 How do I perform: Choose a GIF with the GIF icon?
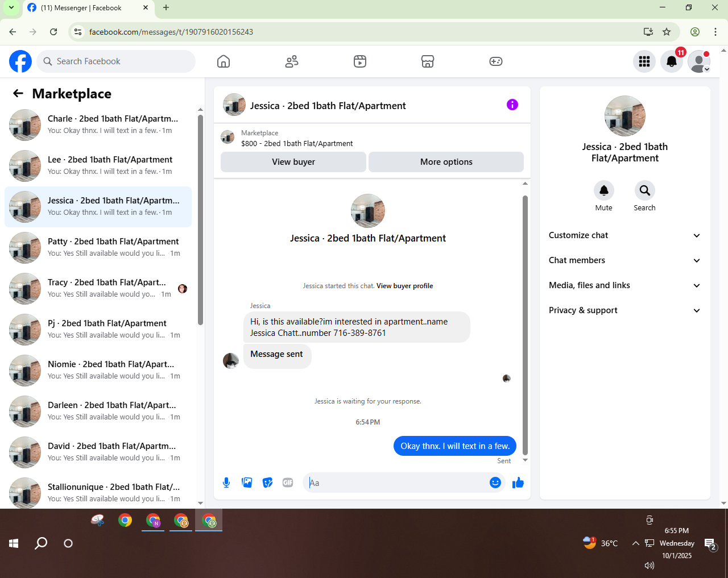288,483
